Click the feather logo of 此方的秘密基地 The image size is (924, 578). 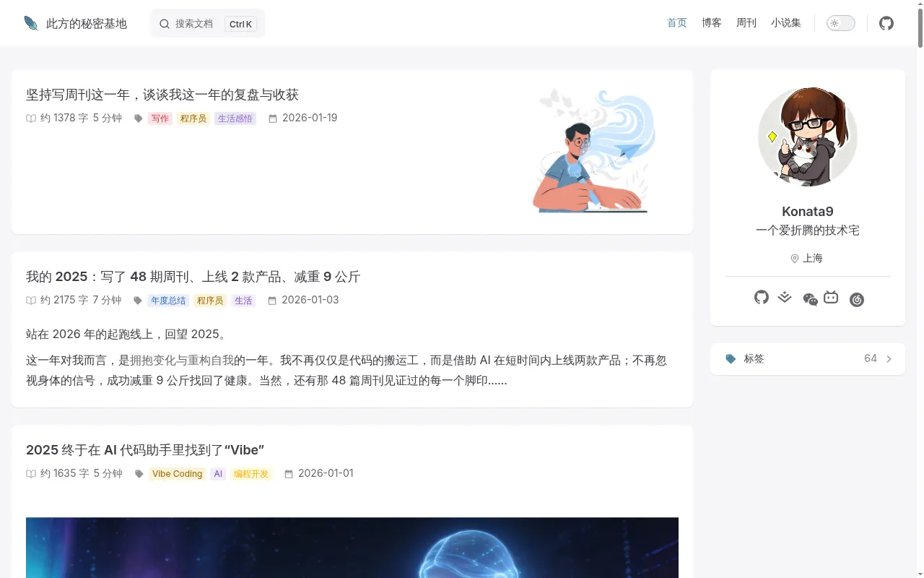[x=31, y=23]
